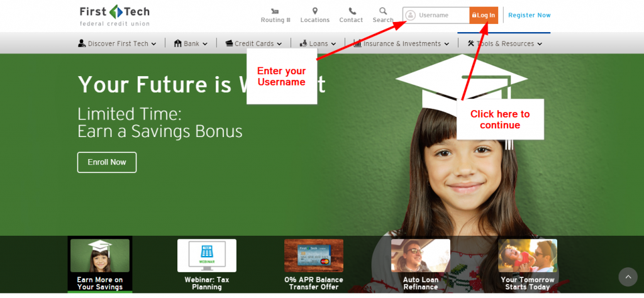Expand Discover First Tech chevron
644x298 pixels.
(x=153, y=44)
